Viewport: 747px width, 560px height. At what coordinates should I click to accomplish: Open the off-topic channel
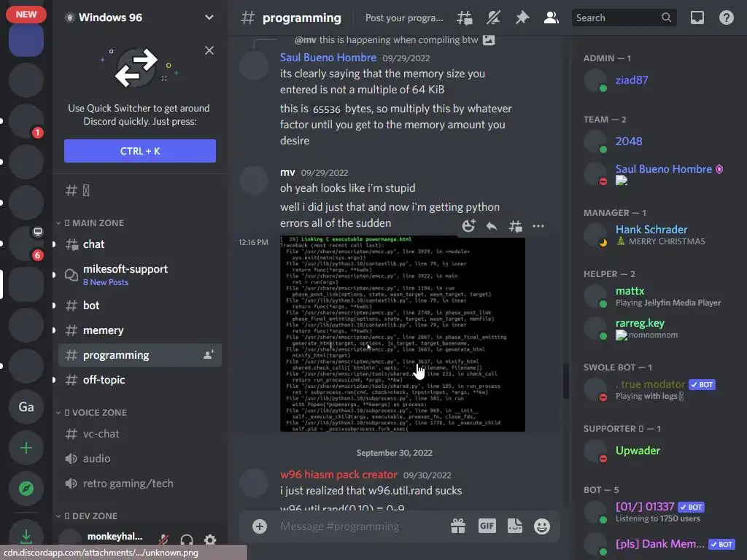[x=139, y=379]
